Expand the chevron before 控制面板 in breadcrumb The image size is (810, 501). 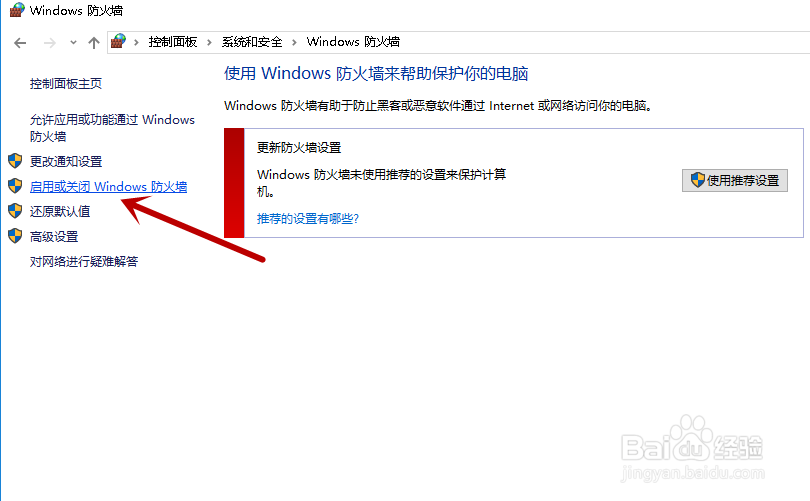pos(136,42)
